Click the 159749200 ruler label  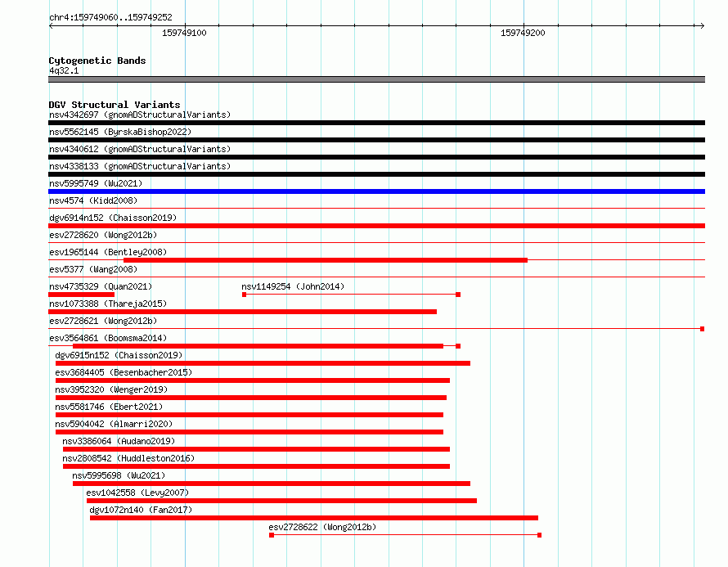click(x=523, y=33)
